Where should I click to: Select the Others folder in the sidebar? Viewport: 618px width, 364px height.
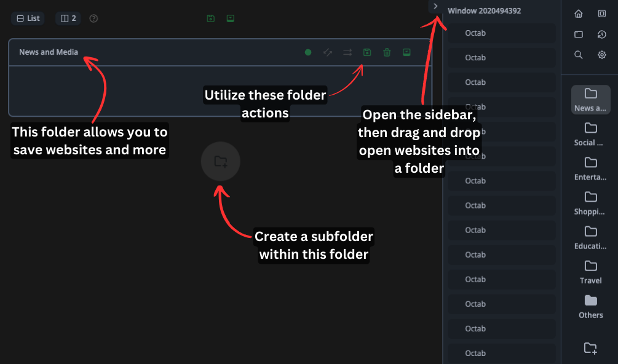tap(590, 306)
